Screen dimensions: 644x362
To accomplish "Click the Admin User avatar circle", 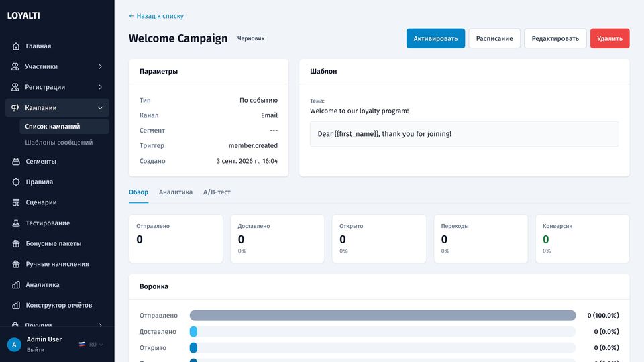I will [14, 345].
